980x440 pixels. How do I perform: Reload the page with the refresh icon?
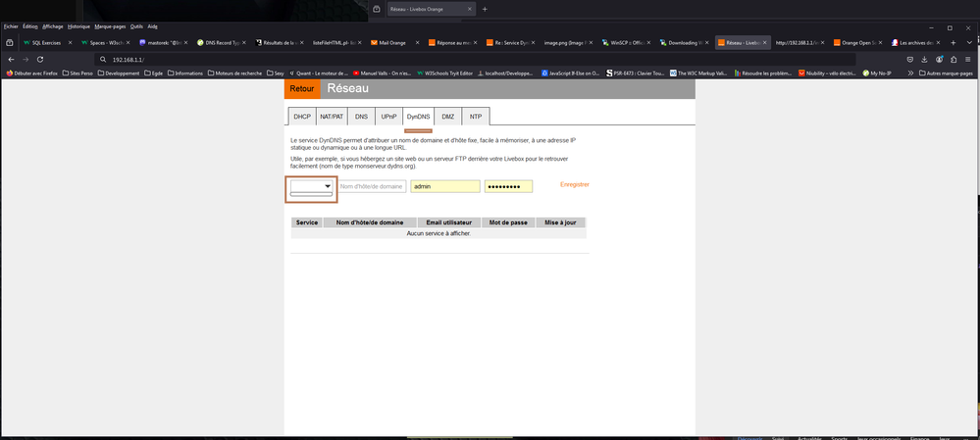tap(39, 59)
